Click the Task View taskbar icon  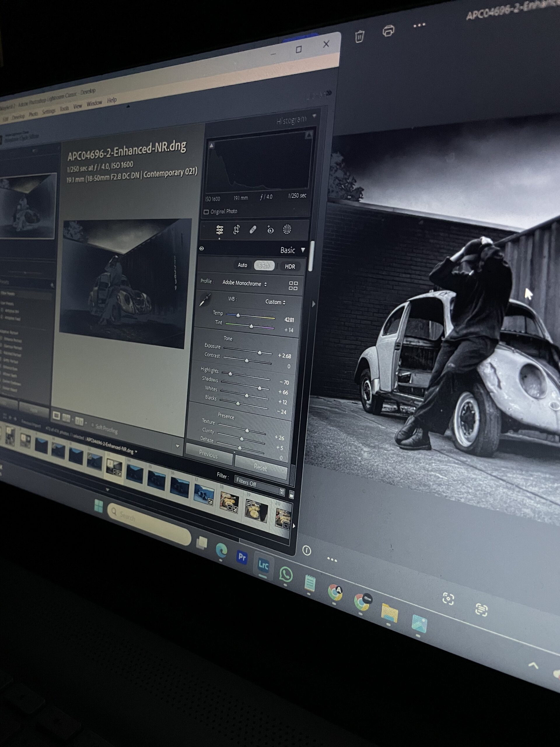(x=202, y=543)
